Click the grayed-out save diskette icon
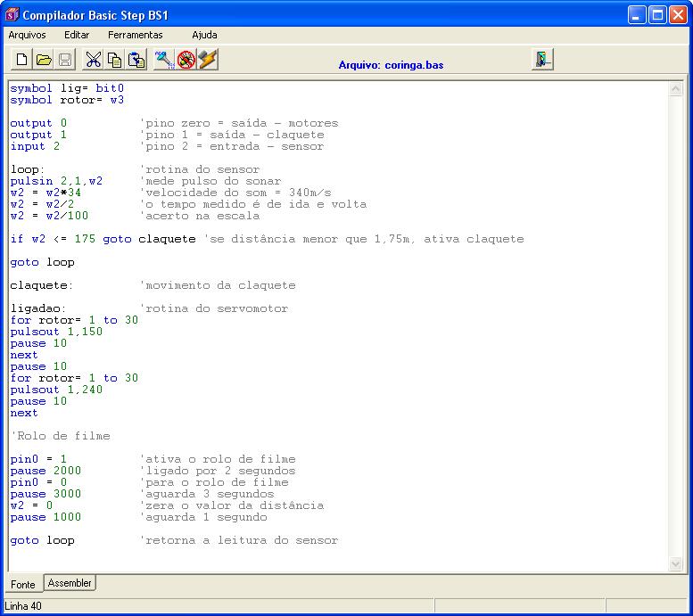Viewport: 693px width, 616px height. coord(65,59)
